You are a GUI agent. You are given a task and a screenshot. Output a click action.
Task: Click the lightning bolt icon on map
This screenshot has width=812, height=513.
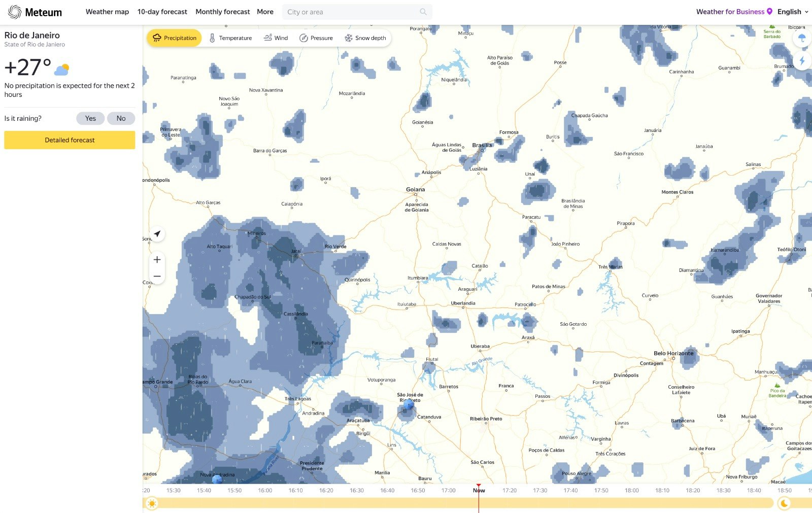802,61
